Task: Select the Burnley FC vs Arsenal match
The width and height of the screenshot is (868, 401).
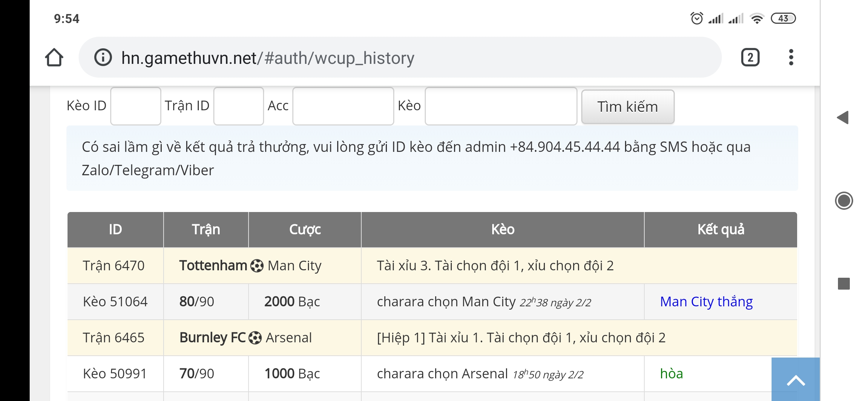Action: [x=246, y=338]
